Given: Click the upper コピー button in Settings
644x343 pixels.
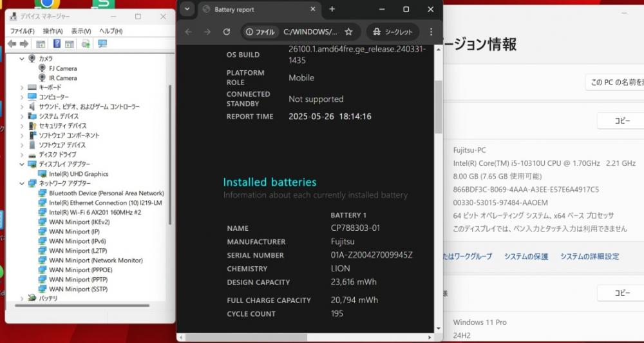Looking at the screenshot, I should [x=621, y=121].
